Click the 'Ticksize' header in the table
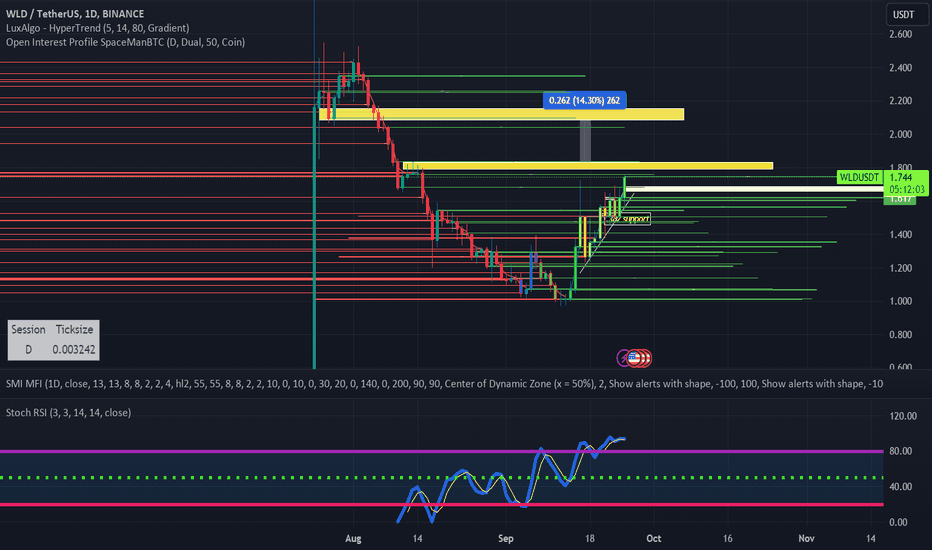The image size is (932, 550). tap(74, 329)
